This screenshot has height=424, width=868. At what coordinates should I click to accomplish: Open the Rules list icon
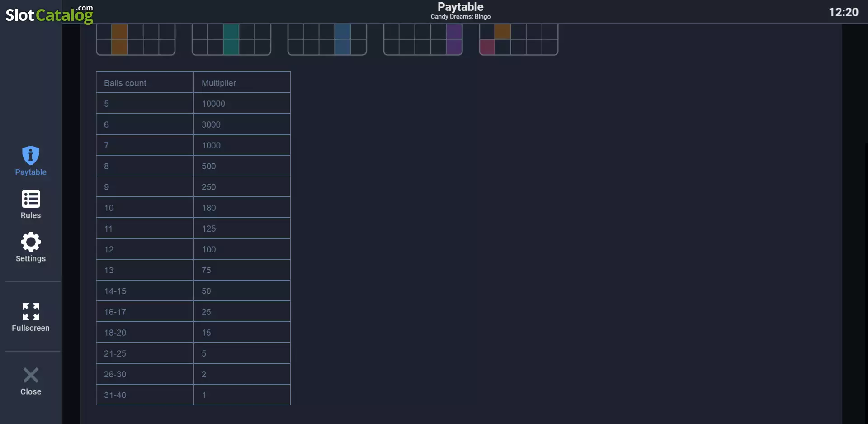[x=31, y=199]
